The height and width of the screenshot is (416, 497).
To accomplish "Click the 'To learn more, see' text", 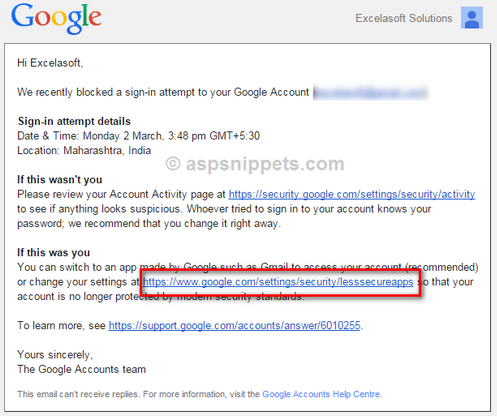I will 61,325.
